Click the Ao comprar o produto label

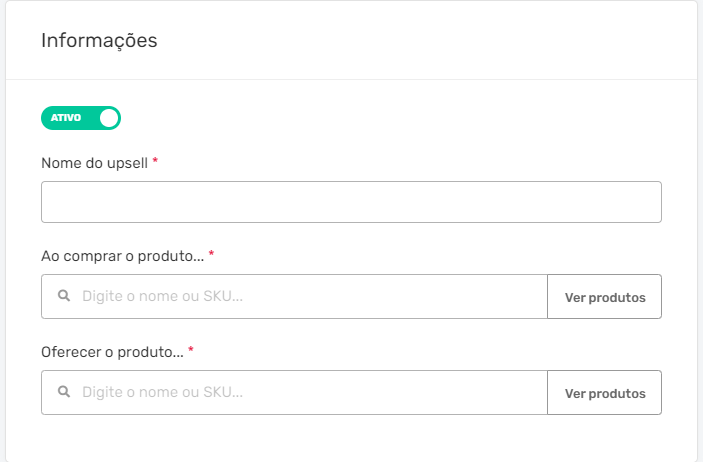(x=123, y=256)
